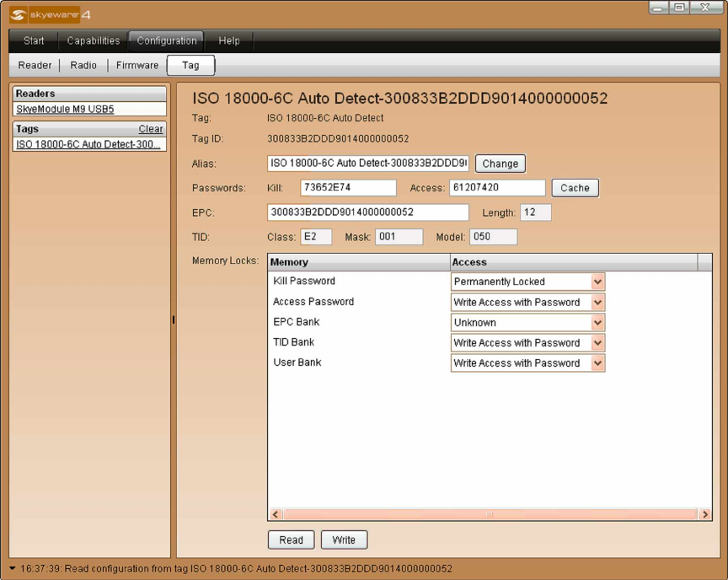Viewport: 728px width, 580px height.
Task: Click the Access column header
Action: tap(574, 262)
